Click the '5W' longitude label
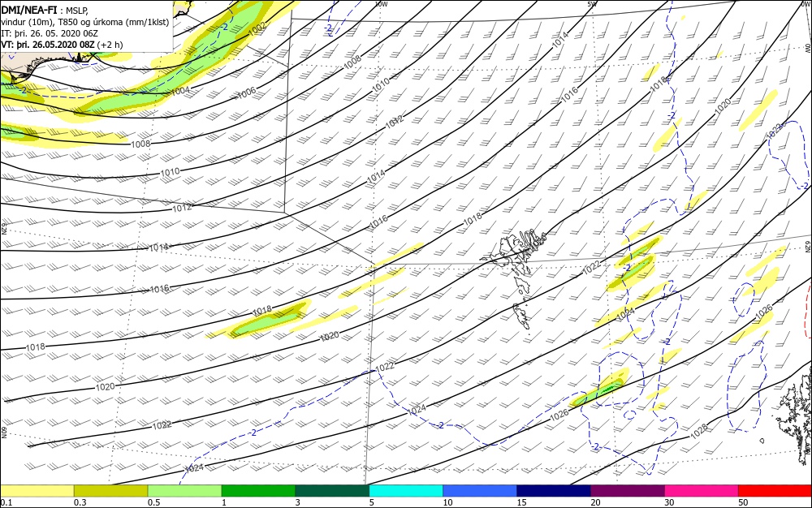 [x=592, y=4]
